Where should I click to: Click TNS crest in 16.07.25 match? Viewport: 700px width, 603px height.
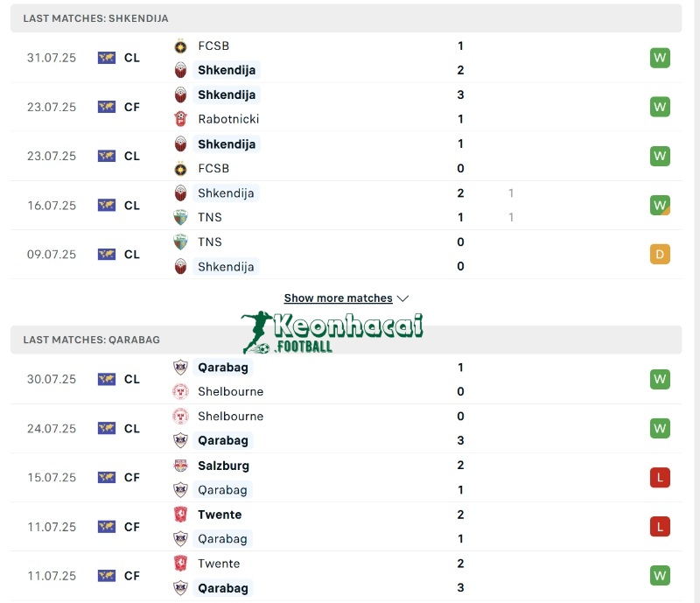click(180, 218)
